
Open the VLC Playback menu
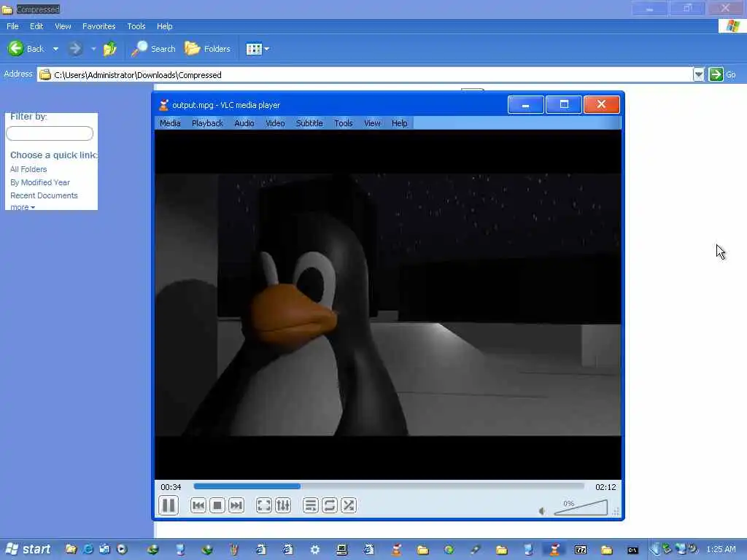(207, 123)
